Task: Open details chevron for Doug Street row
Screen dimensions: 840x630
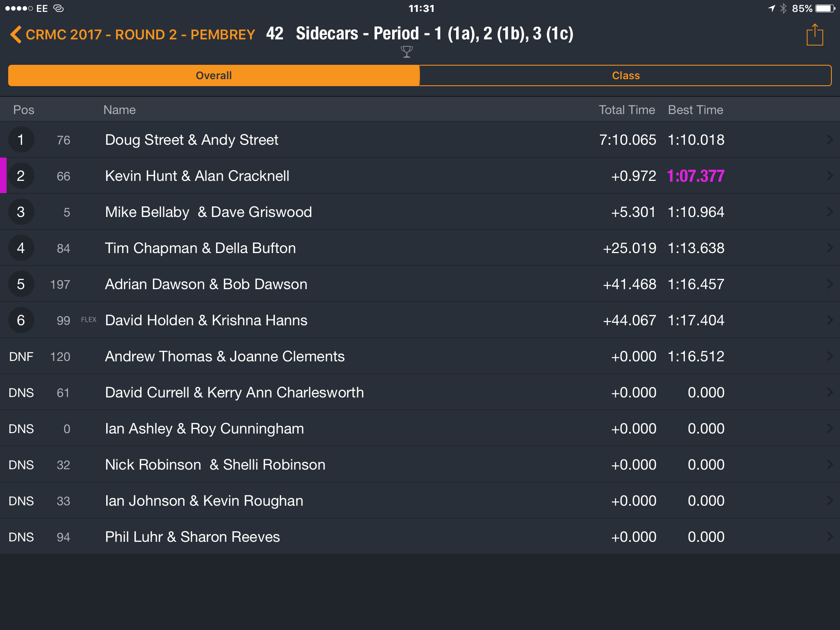Action: coord(829,140)
